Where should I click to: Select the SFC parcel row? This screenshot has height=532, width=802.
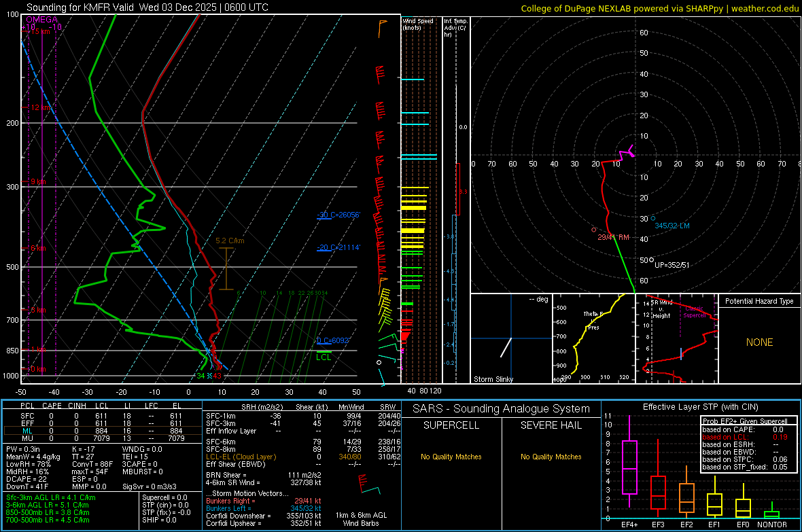[102, 416]
